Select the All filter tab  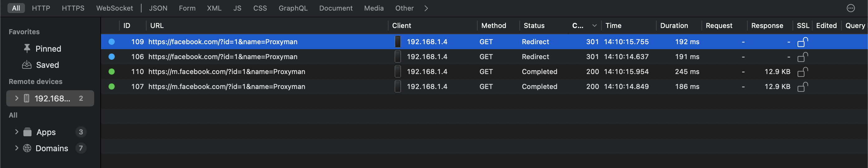[16, 8]
